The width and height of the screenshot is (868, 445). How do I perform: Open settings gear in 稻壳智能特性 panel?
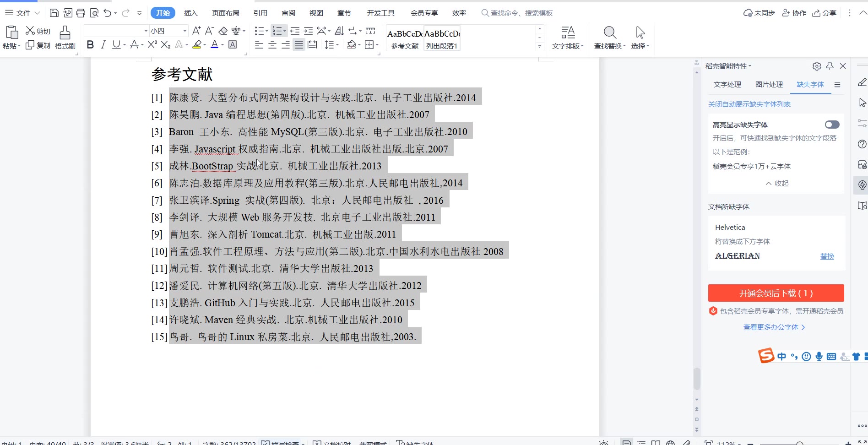tap(817, 66)
